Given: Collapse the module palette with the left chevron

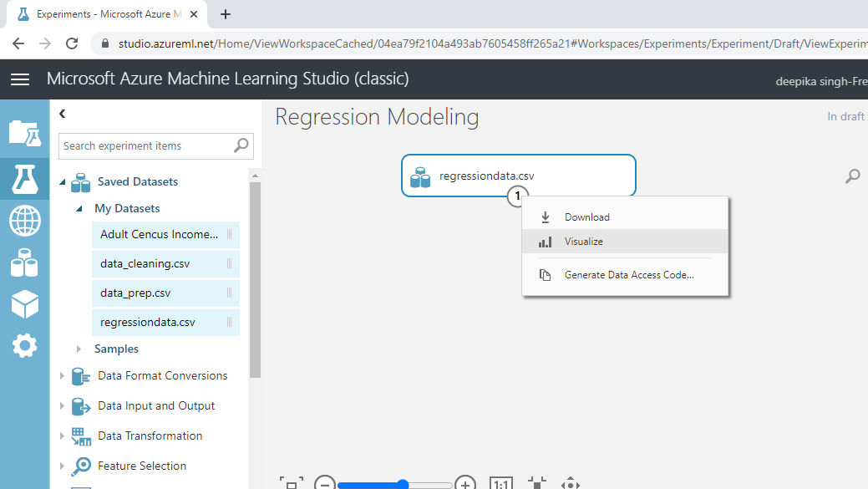Looking at the screenshot, I should pyautogui.click(x=63, y=114).
